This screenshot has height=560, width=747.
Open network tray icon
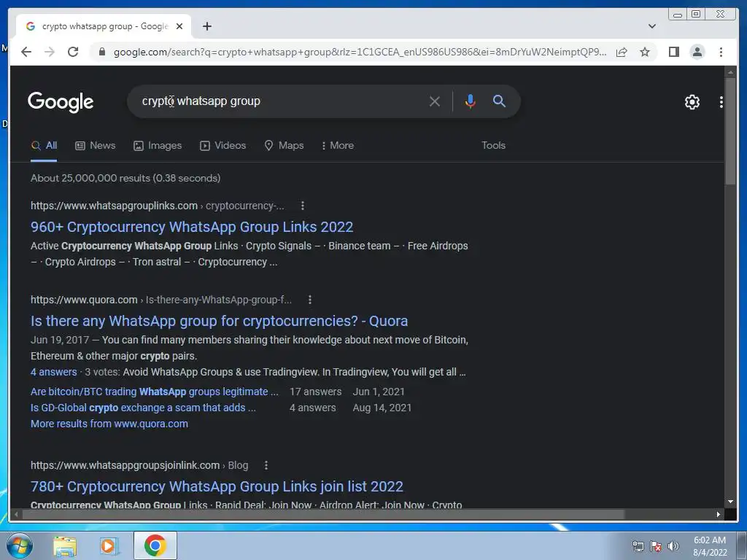[x=638, y=546]
